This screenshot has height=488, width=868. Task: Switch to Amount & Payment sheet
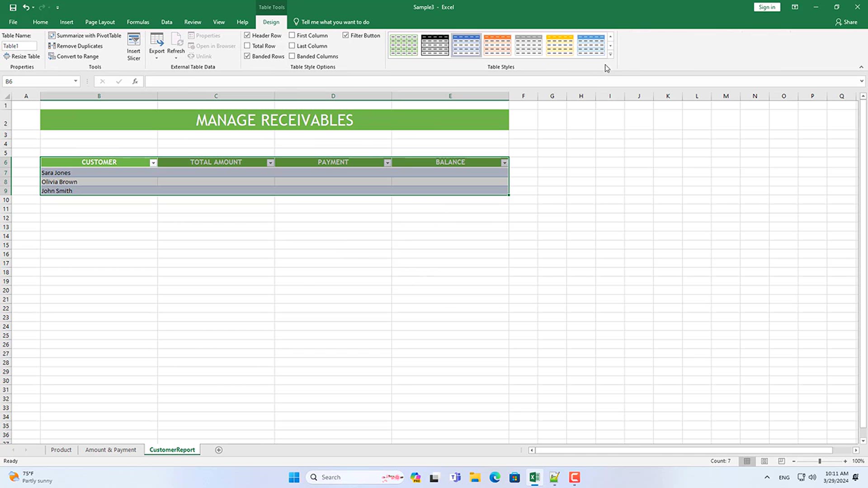click(x=110, y=450)
